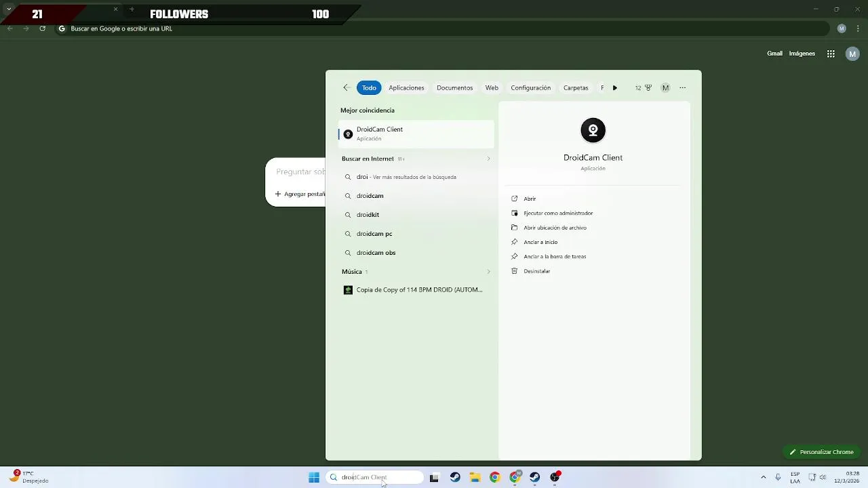Viewport: 868px width, 488px height.
Task: Open Google apps grid in Chrome
Action: [831, 54]
